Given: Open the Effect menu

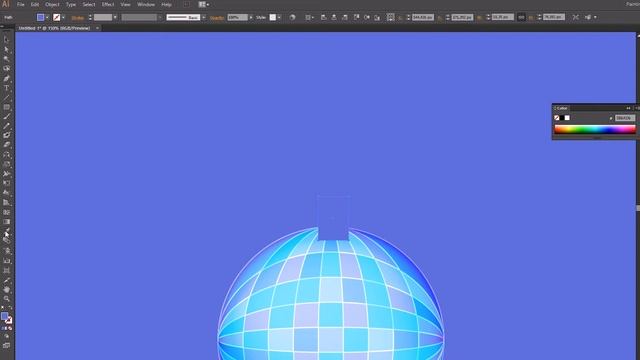Looking at the screenshot, I should coord(108,4).
